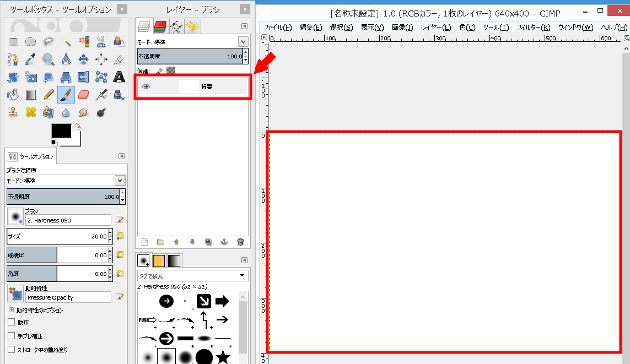The width and height of the screenshot is (630, 364).
Task: Select the Measure compass tool
Action: 66,59
